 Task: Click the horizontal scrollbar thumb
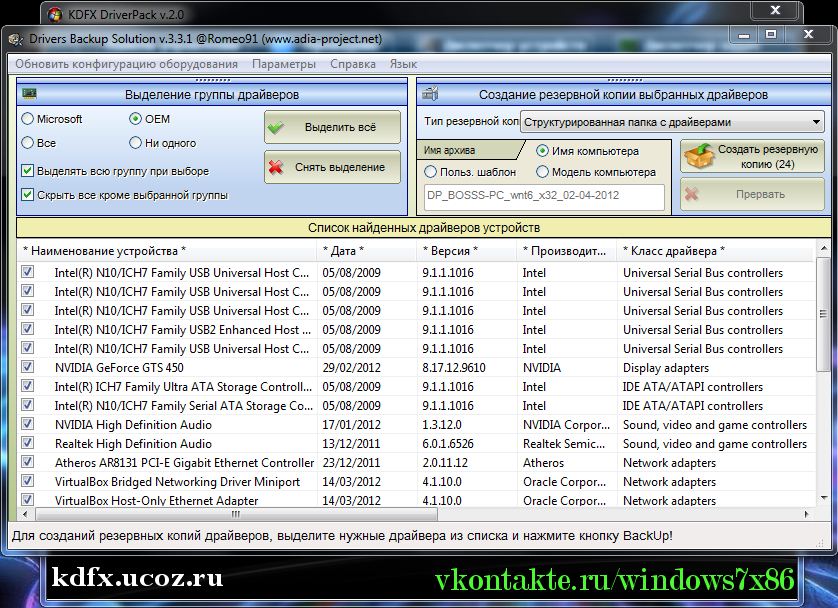(236, 514)
